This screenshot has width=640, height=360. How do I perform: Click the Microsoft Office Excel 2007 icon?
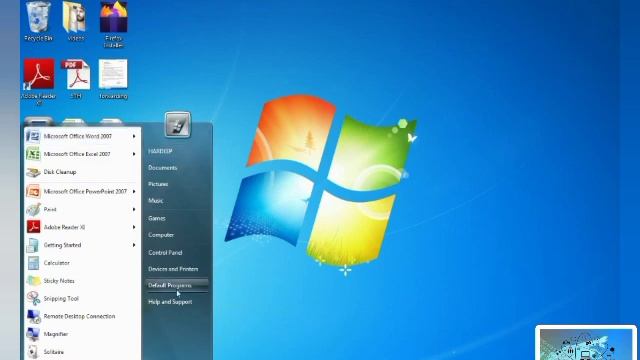(x=33, y=154)
